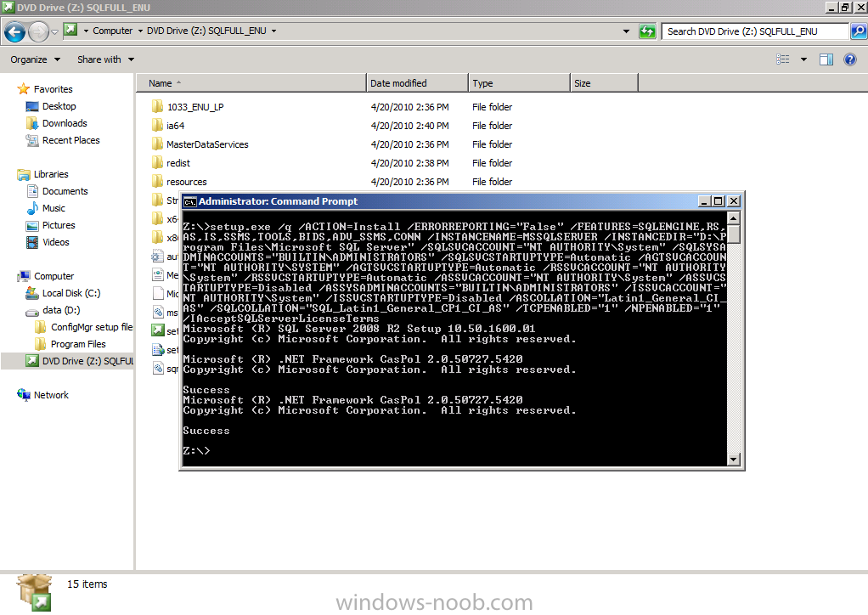Select the 1033_ENU_LP folder icon
This screenshot has width=868, height=615.
pyautogui.click(x=157, y=106)
